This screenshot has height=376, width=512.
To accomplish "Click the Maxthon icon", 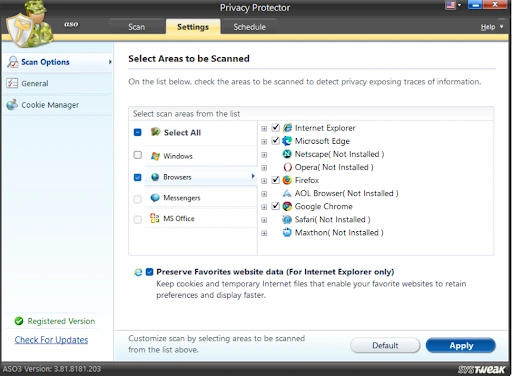I will (287, 232).
